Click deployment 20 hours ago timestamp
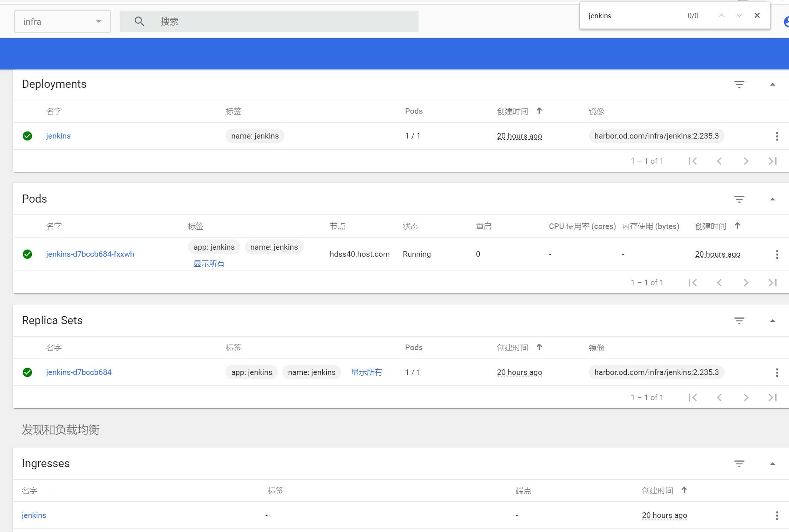Image resolution: width=789 pixels, height=532 pixels. [x=519, y=136]
